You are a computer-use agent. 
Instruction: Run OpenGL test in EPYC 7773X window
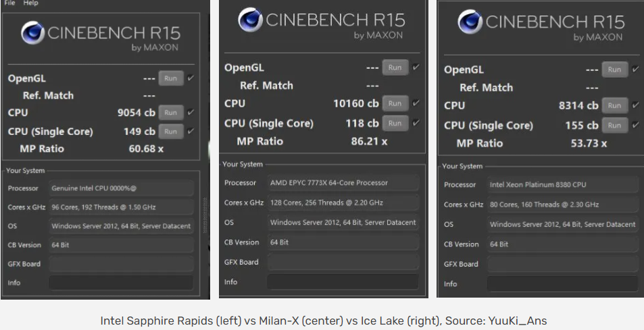click(395, 67)
